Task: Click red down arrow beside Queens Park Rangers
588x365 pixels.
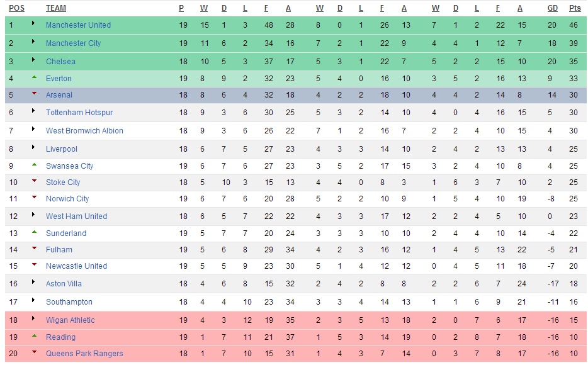Action: click(34, 352)
